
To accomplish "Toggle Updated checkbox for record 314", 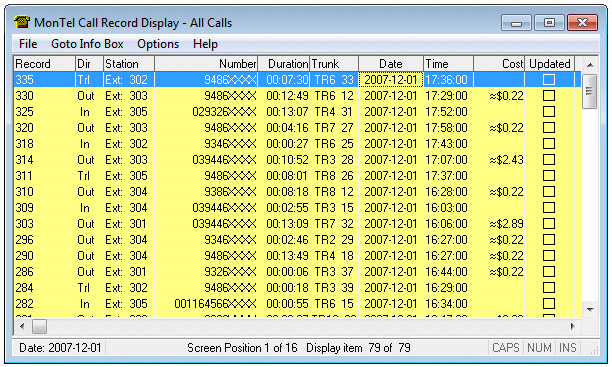I will [549, 160].
